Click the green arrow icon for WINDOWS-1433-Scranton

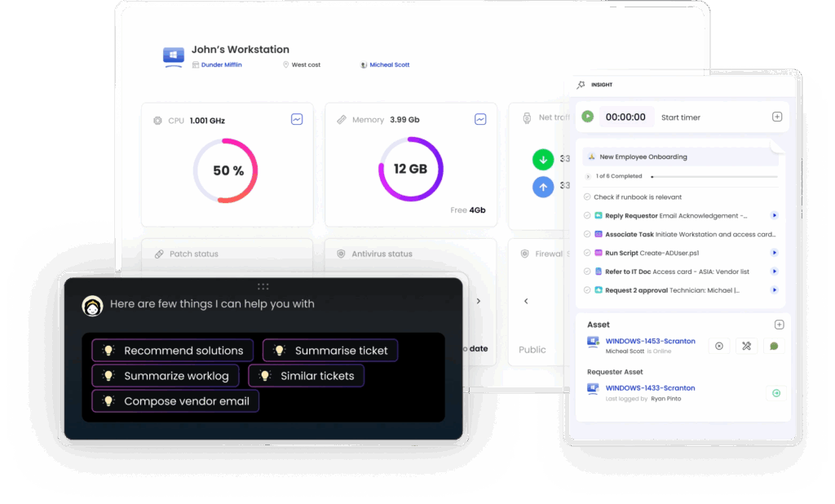775,393
